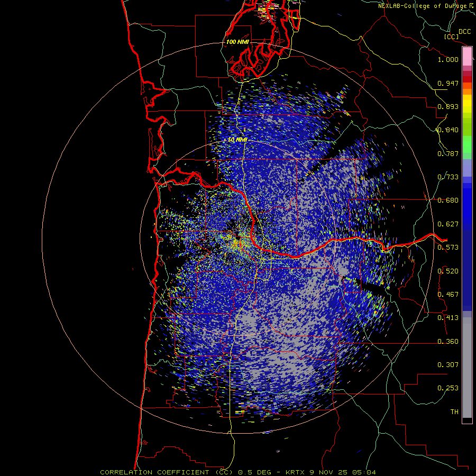This screenshot has height=476, width=476.
Task: Pick the yellow segment of the color bar
Action: tap(467, 104)
